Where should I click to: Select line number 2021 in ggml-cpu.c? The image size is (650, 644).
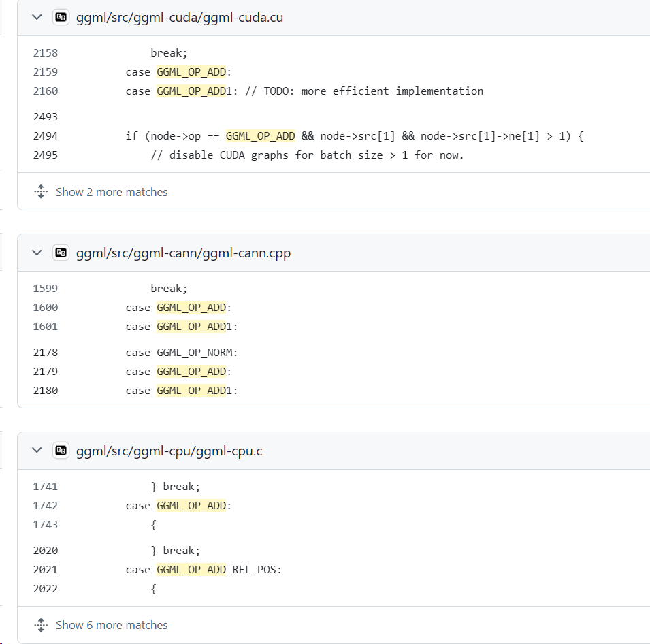click(45, 569)
